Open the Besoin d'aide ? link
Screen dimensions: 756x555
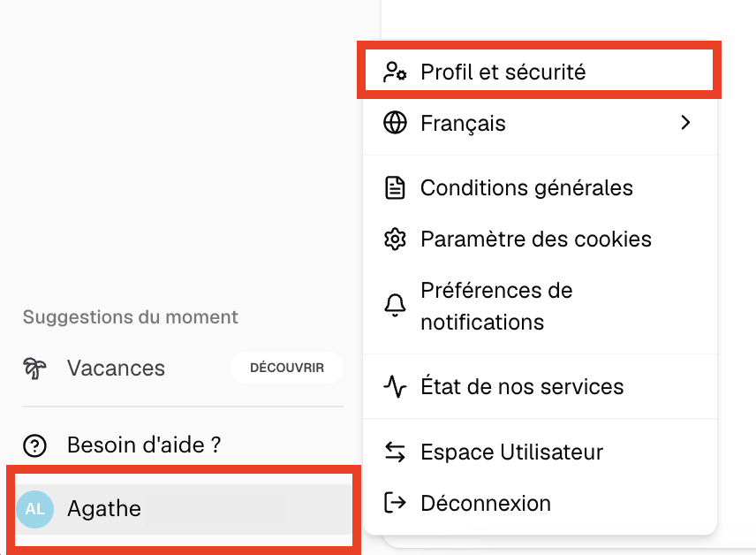(143, 445)
